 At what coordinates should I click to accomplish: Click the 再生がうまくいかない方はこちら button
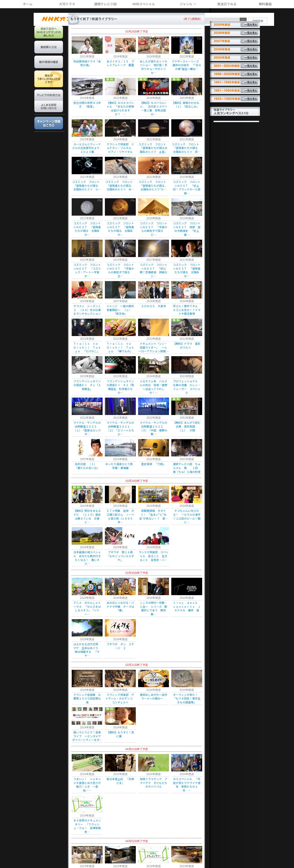click(x=49, y=79)
